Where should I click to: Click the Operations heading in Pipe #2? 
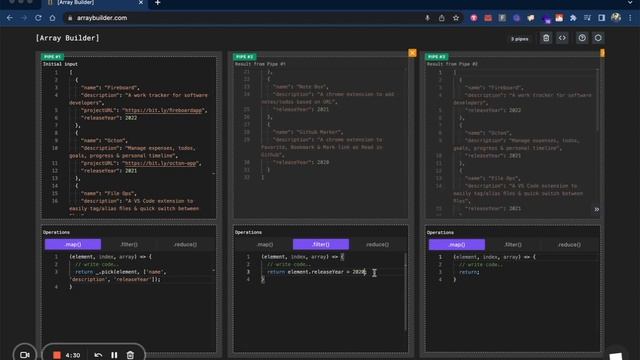click(x=248, y=232)
